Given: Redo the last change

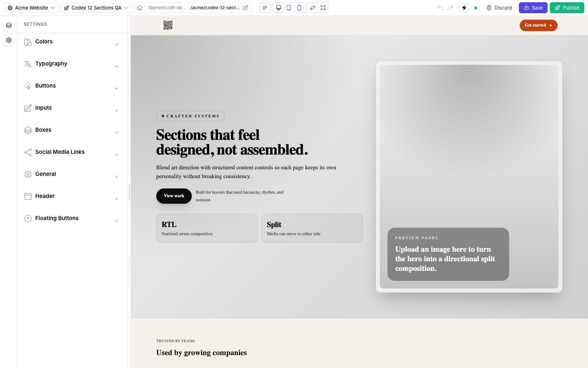Looking at the screenshot, I should point(451,8).
